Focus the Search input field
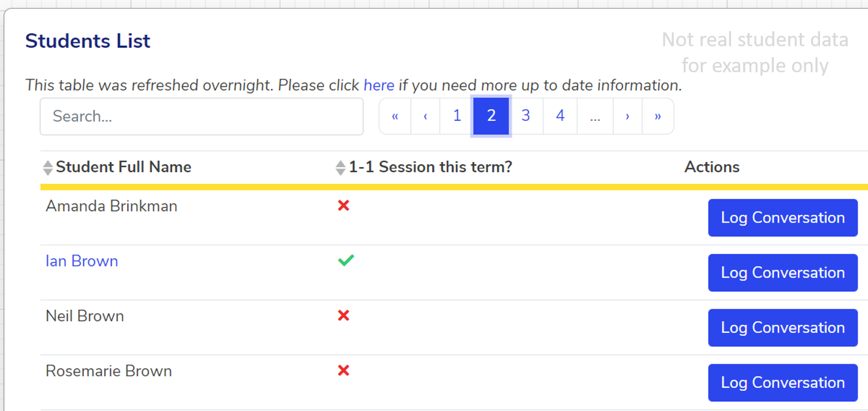 201,116
